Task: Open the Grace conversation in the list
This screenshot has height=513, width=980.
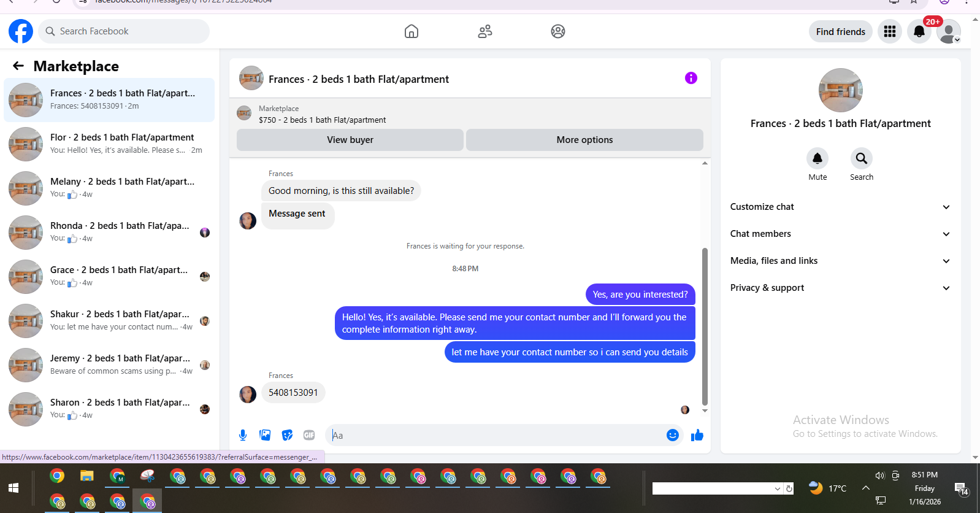Action: (109, 277)
